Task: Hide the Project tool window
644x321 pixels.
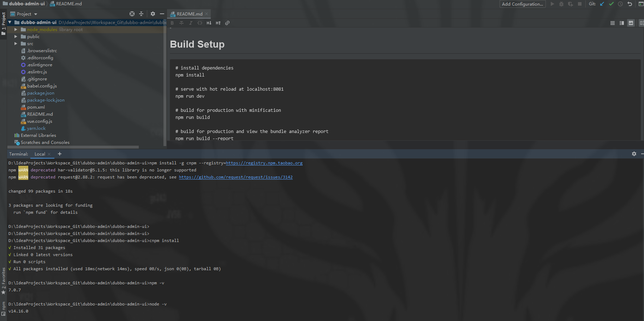Action: pos(162,14)
